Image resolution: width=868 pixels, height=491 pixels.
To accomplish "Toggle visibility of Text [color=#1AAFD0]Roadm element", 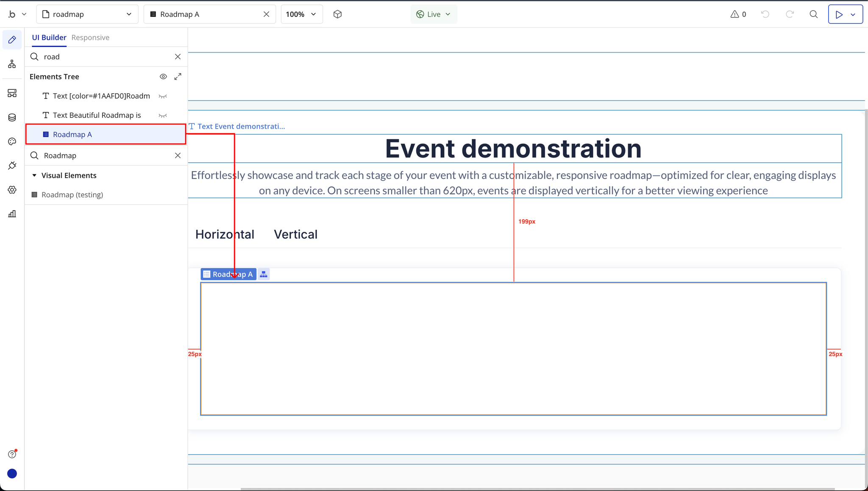I will (163, 96).
